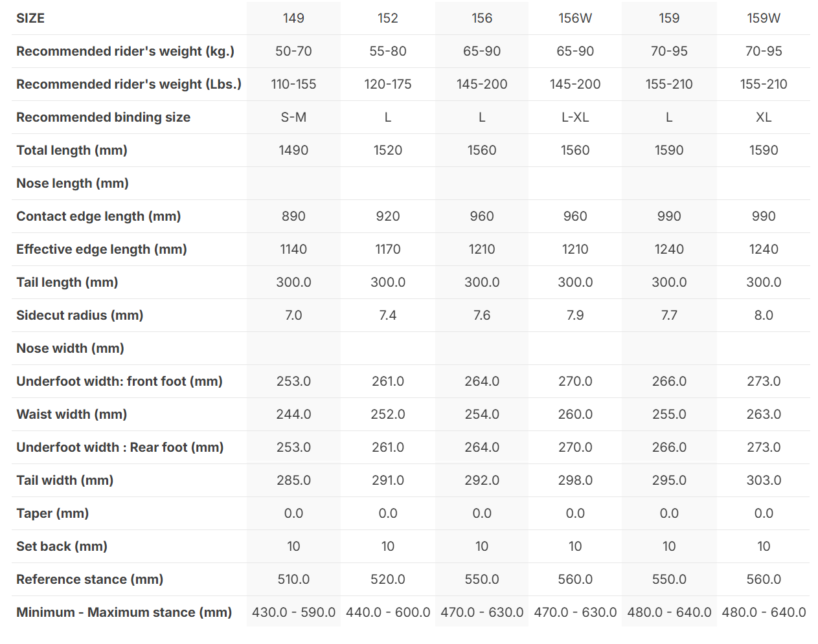Image resolution: width=818 pixels, height=644 pixels.
Task: Click the 1490 total length value
Action: (x=293, y=150)
